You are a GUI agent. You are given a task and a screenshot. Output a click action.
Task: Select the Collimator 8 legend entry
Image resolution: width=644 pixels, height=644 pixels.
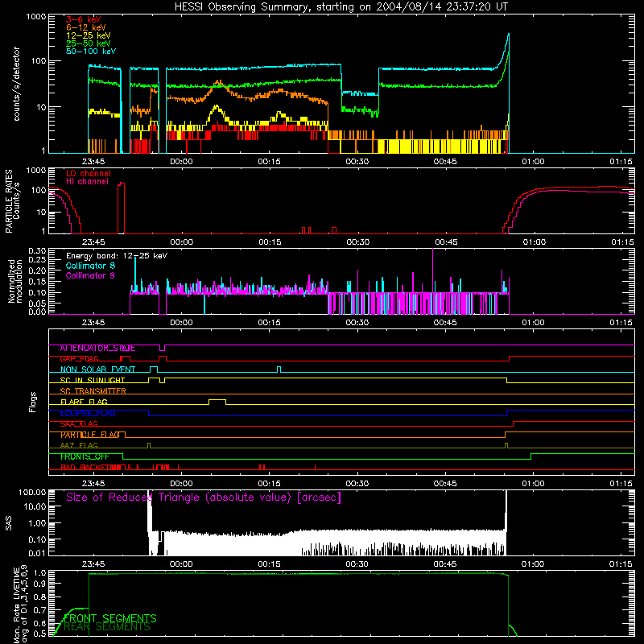[90, 266]
